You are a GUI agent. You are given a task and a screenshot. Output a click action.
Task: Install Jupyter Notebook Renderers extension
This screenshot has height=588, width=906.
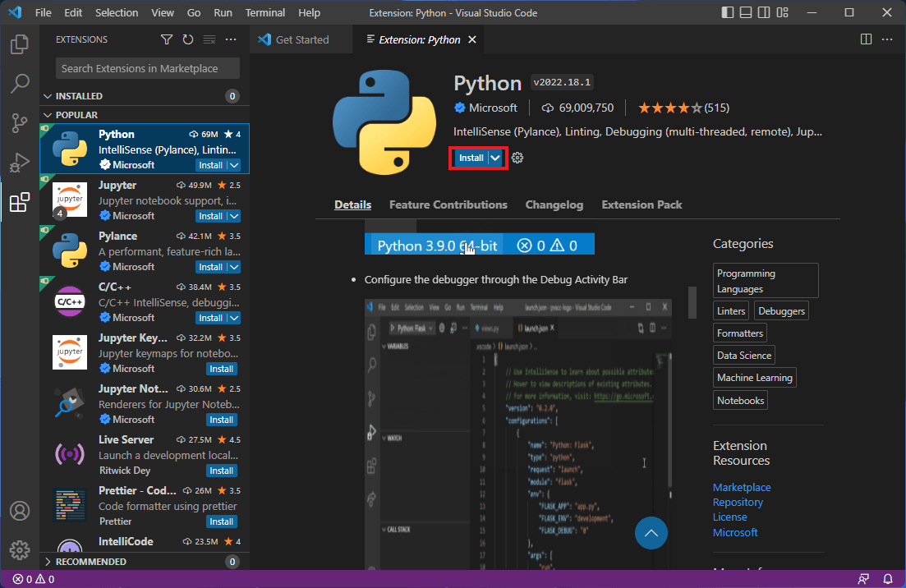click(221, 420)
